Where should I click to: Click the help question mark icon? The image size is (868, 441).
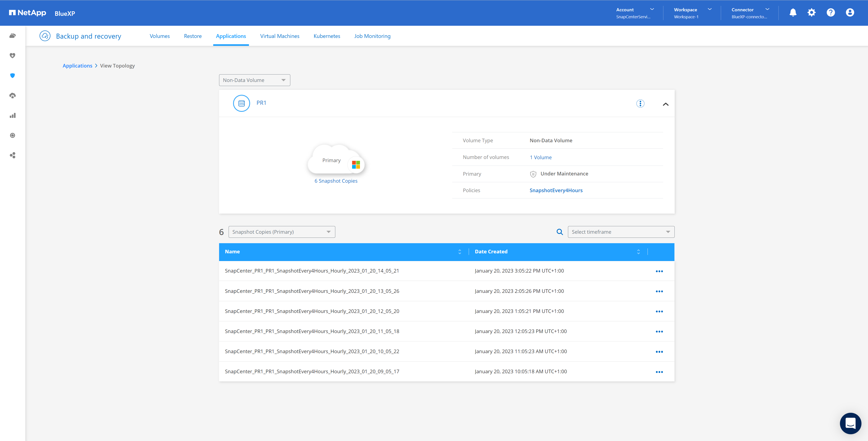point(831,13)
